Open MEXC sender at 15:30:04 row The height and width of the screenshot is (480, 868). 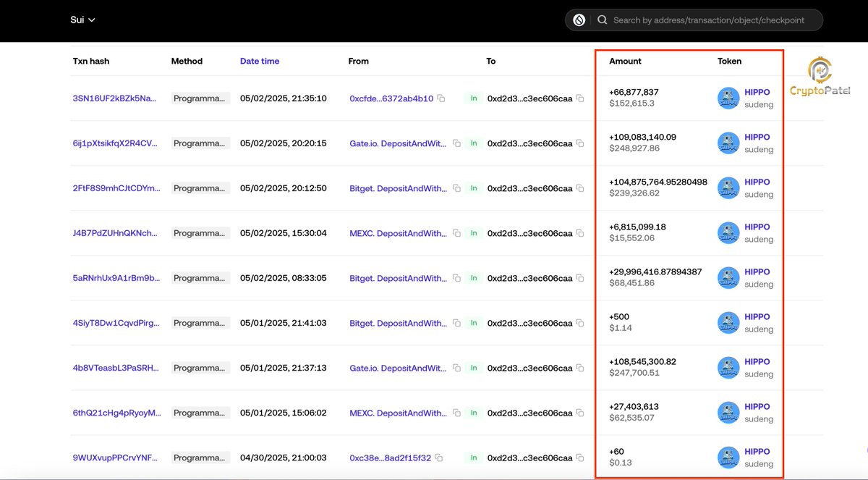[398, 233]
